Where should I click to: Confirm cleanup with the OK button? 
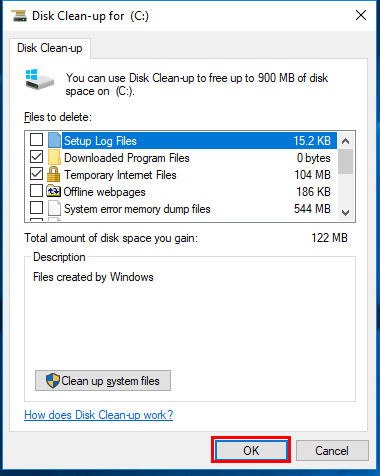(x=251, y=450)
